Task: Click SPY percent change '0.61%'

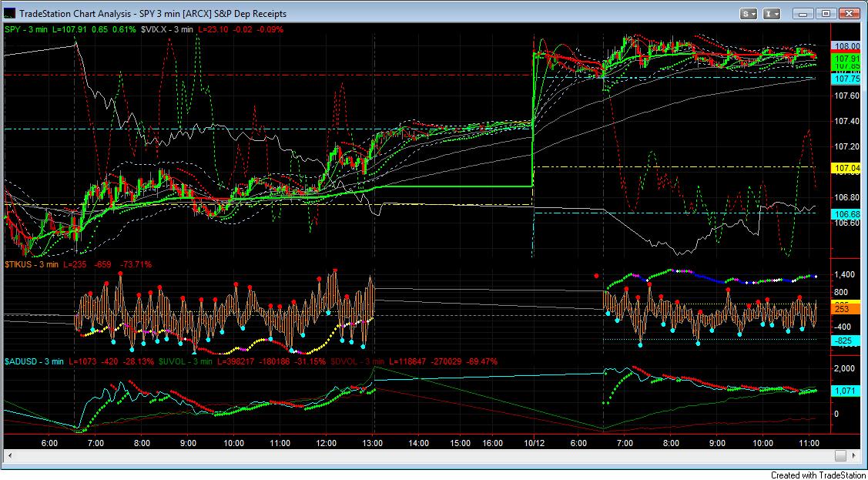Action: click(x=125, y=29)
